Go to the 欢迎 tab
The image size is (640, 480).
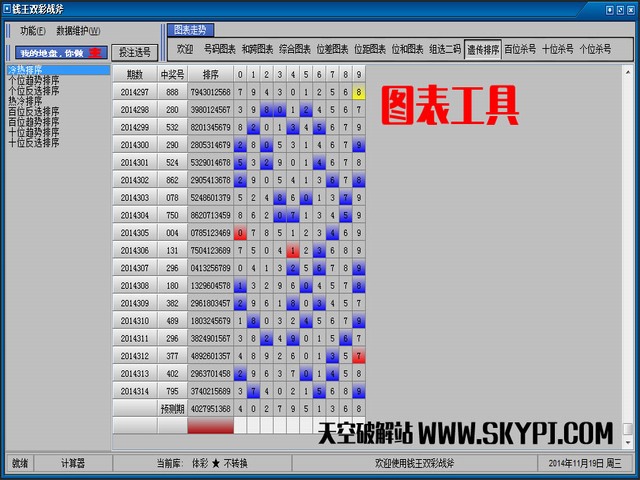point(185,49)
